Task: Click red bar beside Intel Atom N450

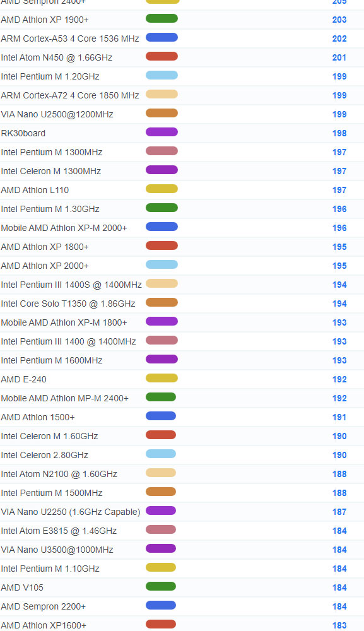Action: click(x=161, y=56)
